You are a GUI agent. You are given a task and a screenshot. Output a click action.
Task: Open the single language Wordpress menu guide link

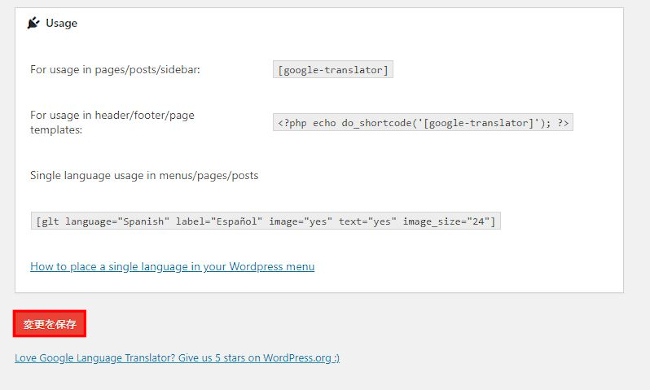click(172, 266)
